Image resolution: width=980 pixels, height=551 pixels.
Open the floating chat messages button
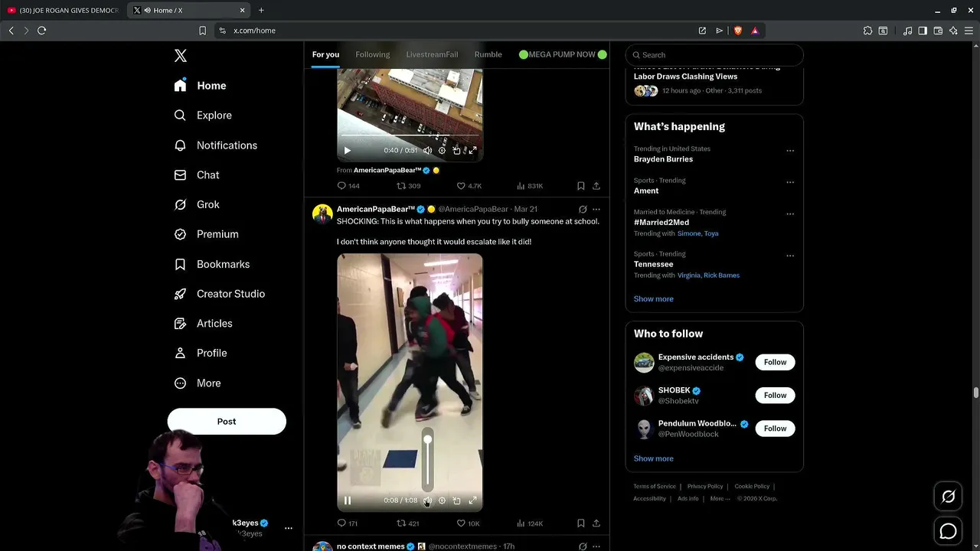point(948,531)
